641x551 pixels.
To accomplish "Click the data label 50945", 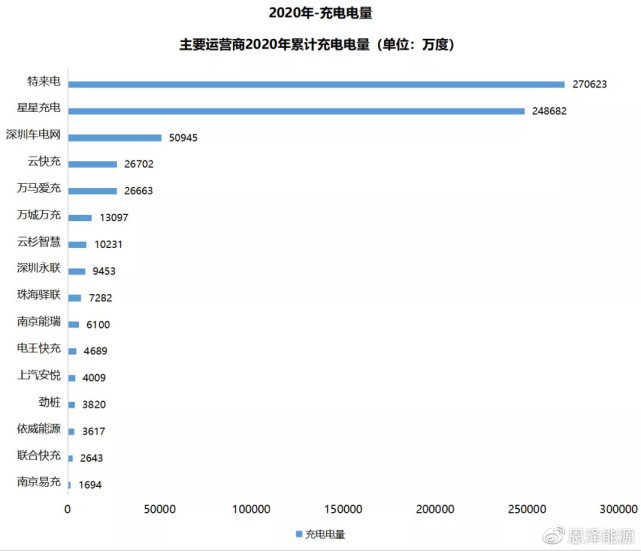I will [x=183, y=138].
